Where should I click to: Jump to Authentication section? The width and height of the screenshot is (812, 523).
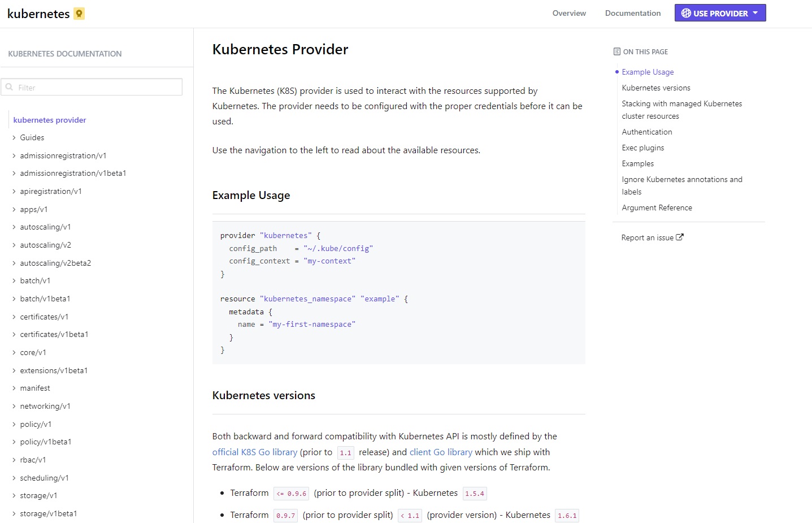(x=647, y=132)
